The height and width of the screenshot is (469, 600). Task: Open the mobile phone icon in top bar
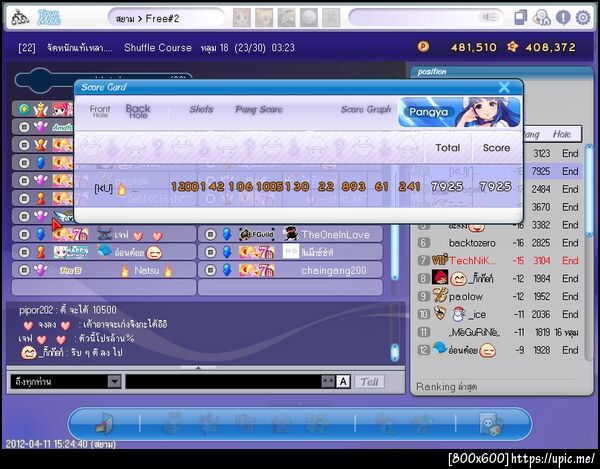(520, 18)
